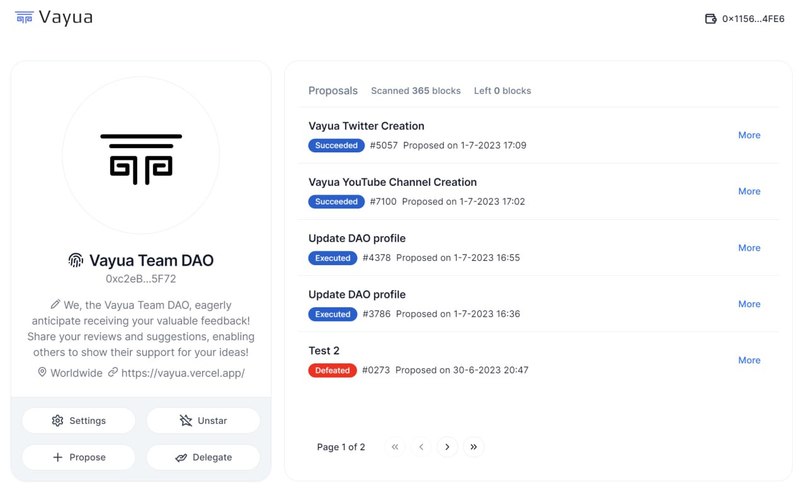Click the handshake icon in Delegate button

pyautogui.click(x=181, y=457)
